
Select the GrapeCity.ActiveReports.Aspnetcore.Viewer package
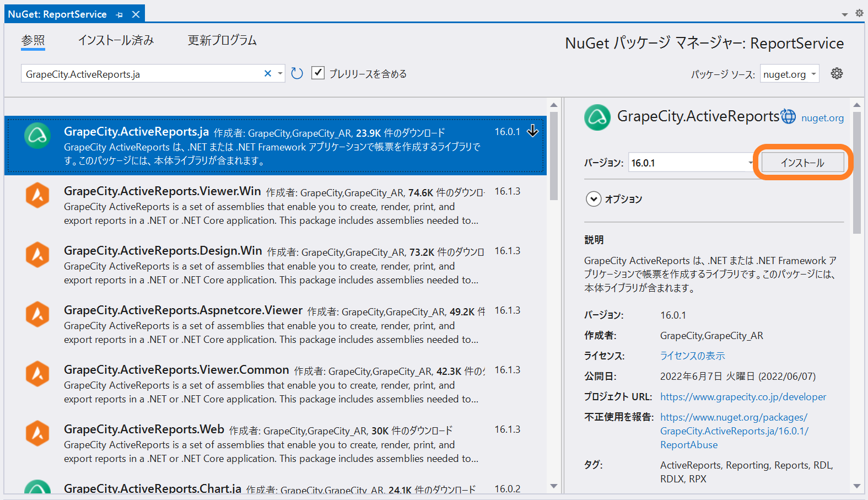(x=275, y=324)
